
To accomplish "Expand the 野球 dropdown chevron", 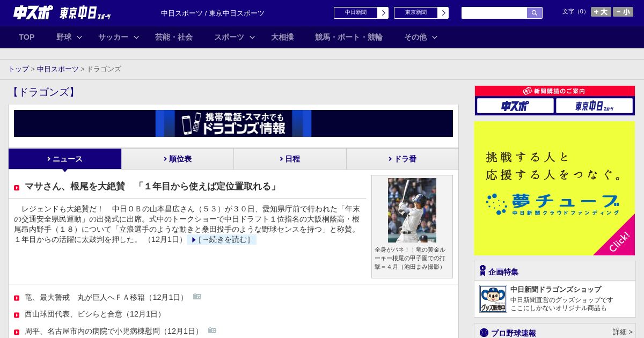I will [x=79, y=37].
